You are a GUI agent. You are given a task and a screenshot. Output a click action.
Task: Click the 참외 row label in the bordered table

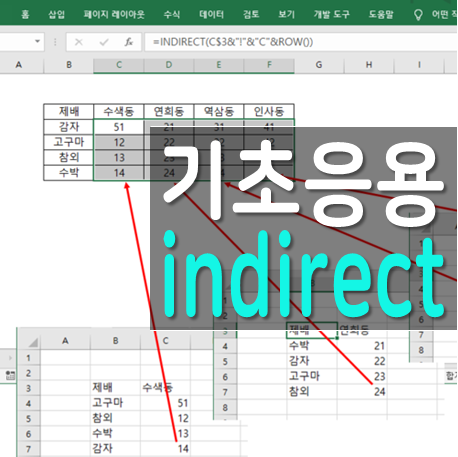point(69,157)
